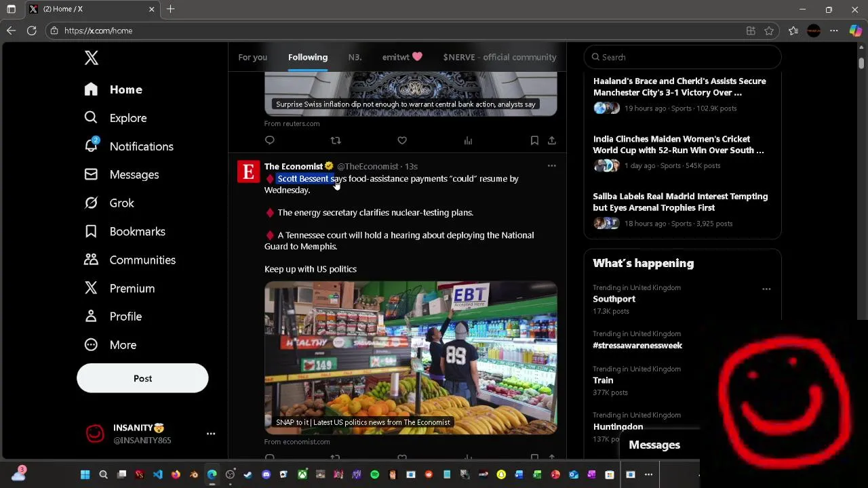Switch to the N3. tab
This screenshot has width=868, height=488.
click(355, 57)
